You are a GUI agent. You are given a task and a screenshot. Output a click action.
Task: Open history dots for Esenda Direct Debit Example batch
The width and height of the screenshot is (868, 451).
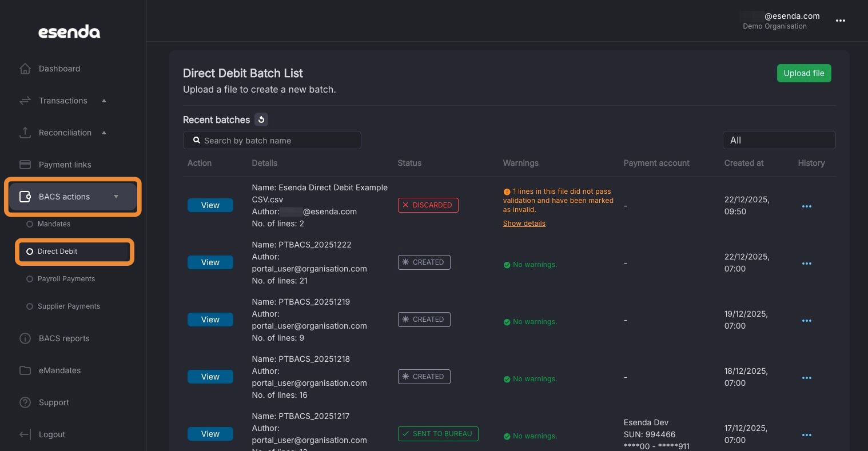[x=807, y=206]
